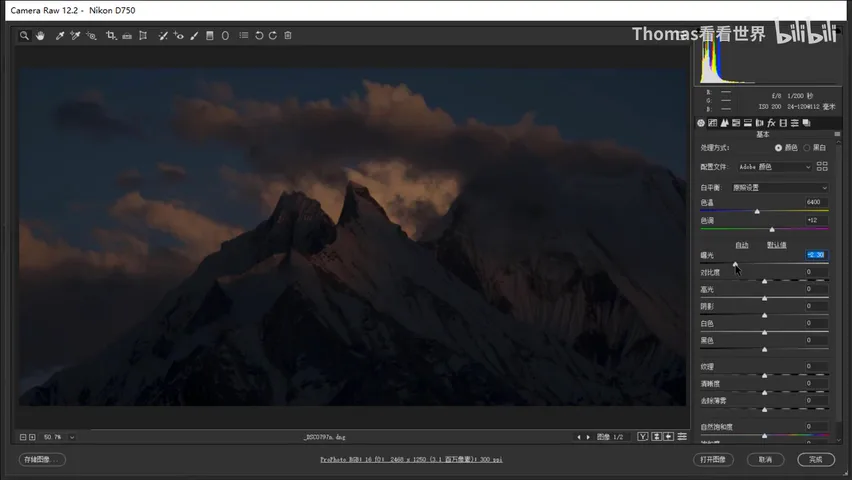
Task: Cycle before/after view Y icon
Action: coord(643,437)
